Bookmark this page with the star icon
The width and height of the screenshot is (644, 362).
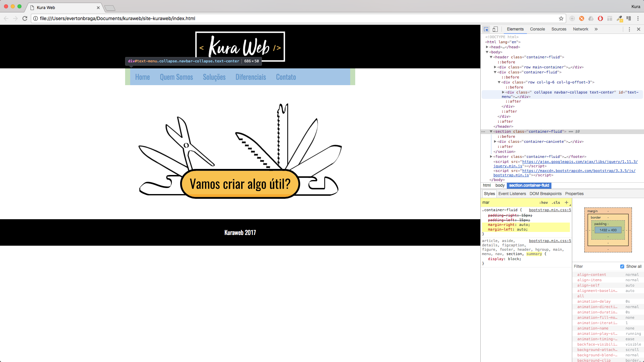click(x=561, y=18)
